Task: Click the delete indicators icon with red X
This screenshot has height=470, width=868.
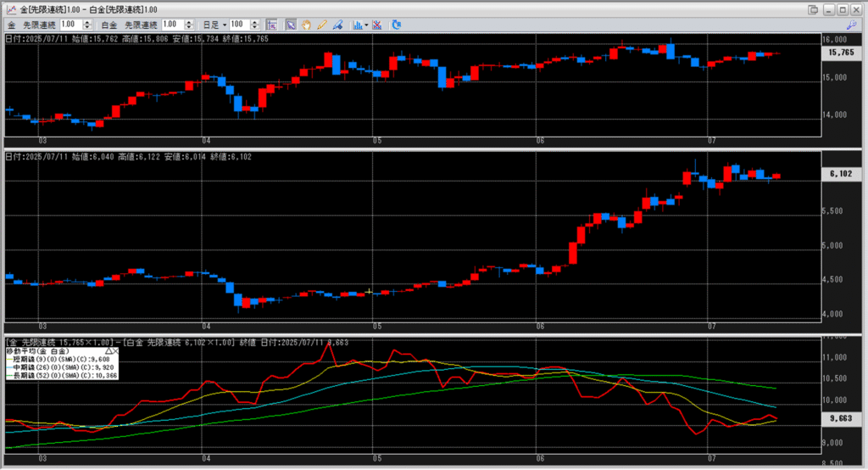Action: [376, 25]
